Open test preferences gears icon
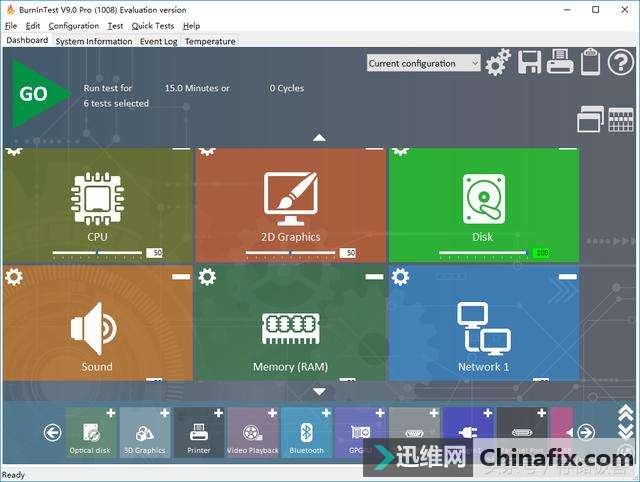 pos(498,62)
